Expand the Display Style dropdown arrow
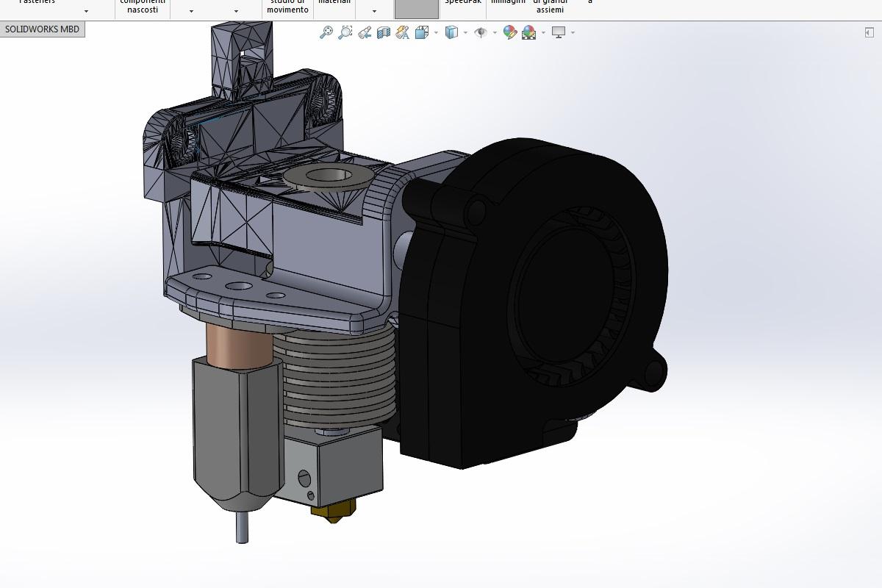Screen dimensions: 882x588 click(465, 32)
